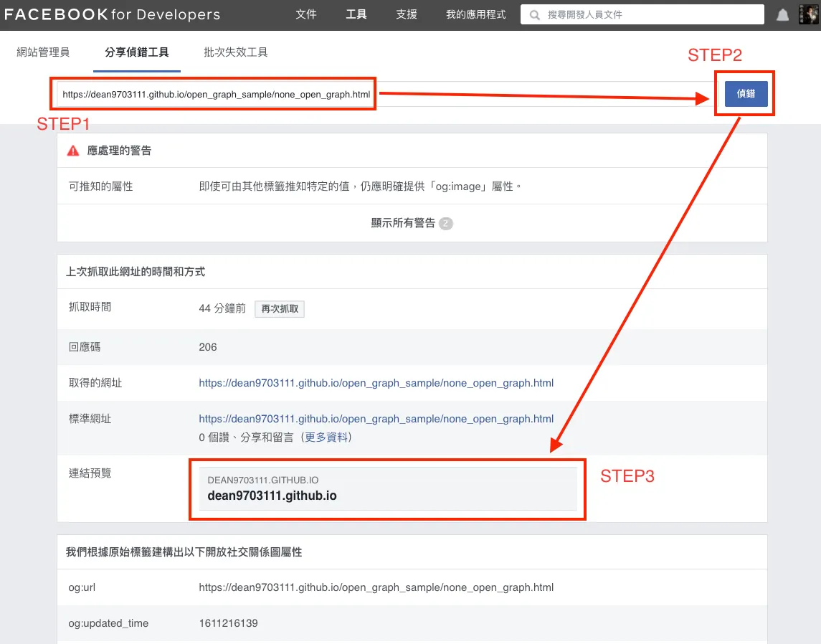Click the link preview card dean9703111.github.io
This screenshot has width=821, height=644.
coord(387,489)
